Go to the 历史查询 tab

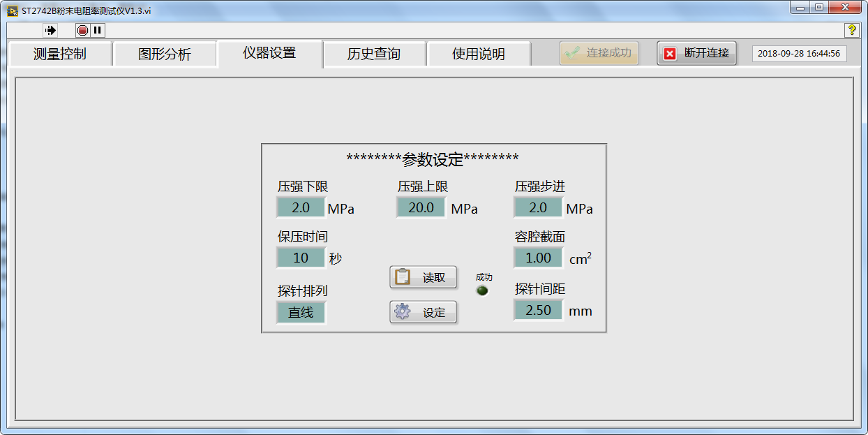(x=374, y=54)
